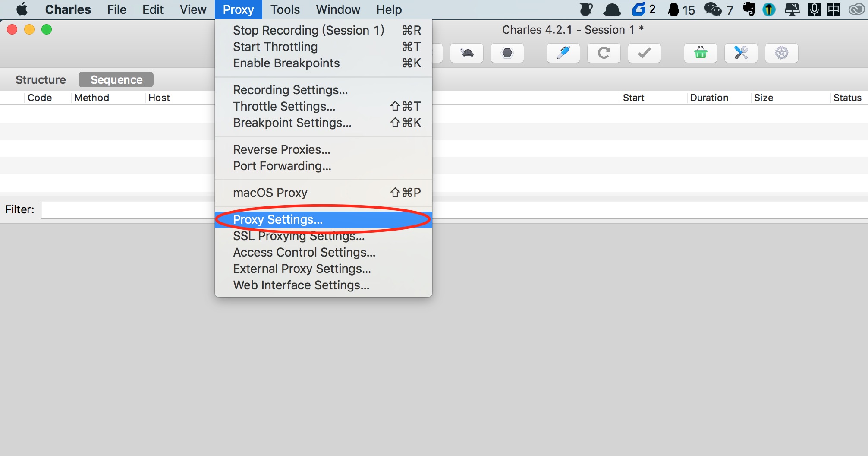The width and height of the screenshot is (868, 456).
Task: Open the Tools menu
Action: [x=285, y=9]
